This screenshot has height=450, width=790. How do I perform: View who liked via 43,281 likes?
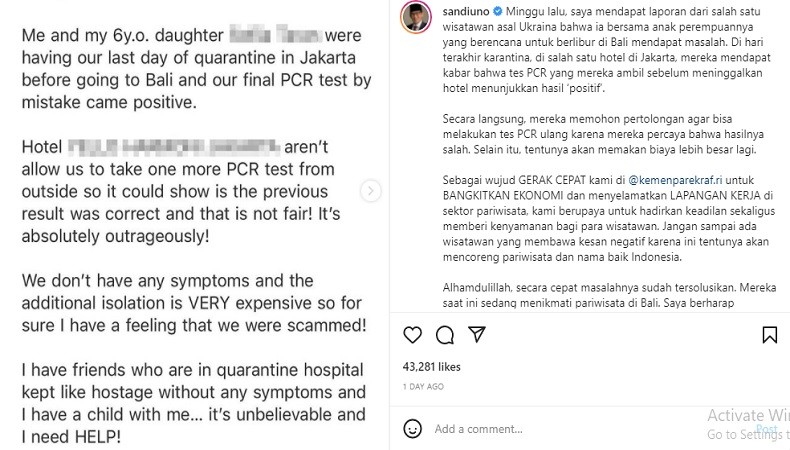point(431,367)
